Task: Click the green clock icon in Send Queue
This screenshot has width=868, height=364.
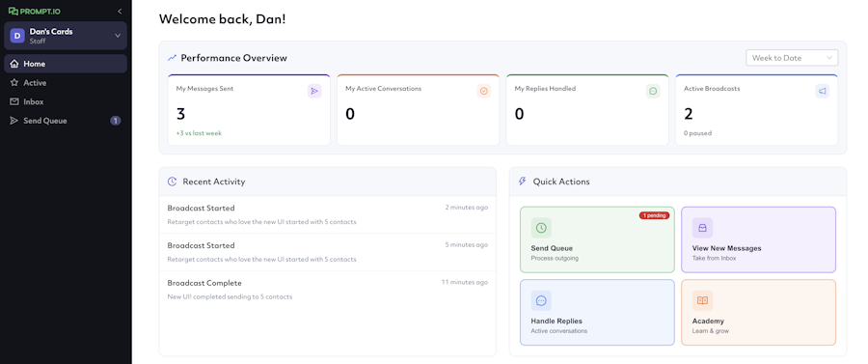Action: click(x=541, y=228)
